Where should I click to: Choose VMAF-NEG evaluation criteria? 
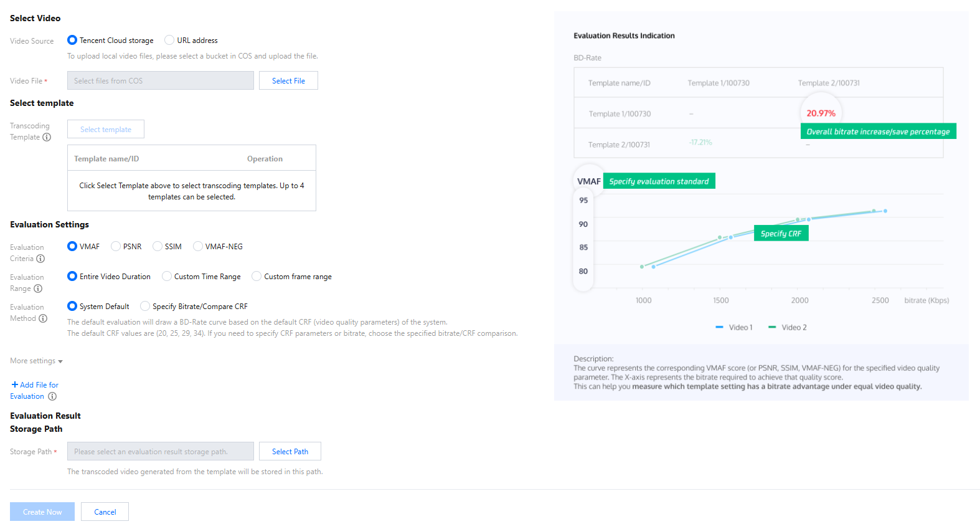(x=198, y=246)
